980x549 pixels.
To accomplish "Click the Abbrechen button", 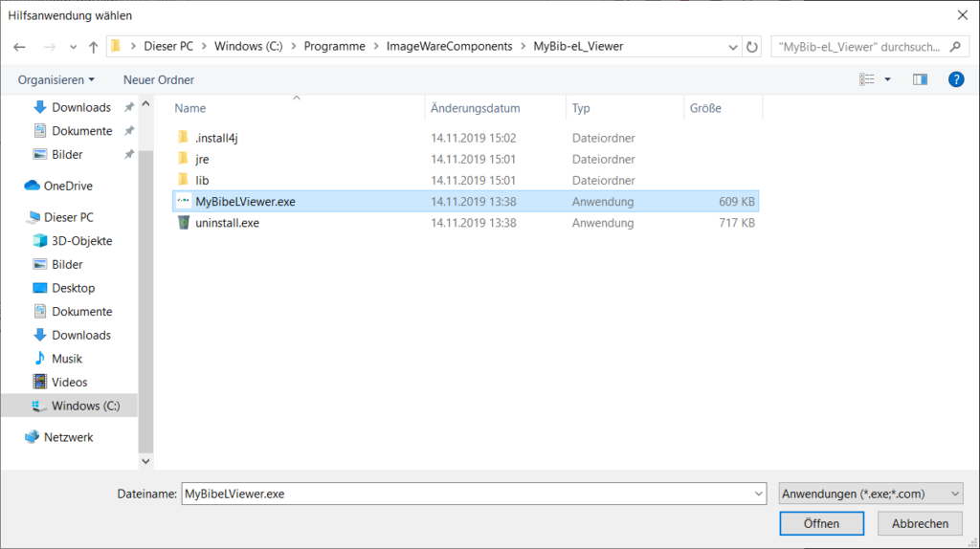I will coord(920,523).
